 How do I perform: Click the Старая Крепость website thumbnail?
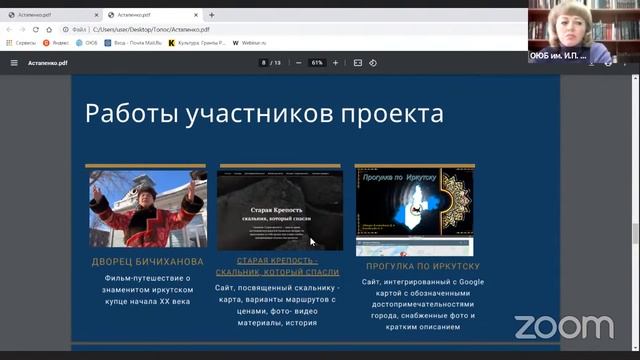pos(280,210)
